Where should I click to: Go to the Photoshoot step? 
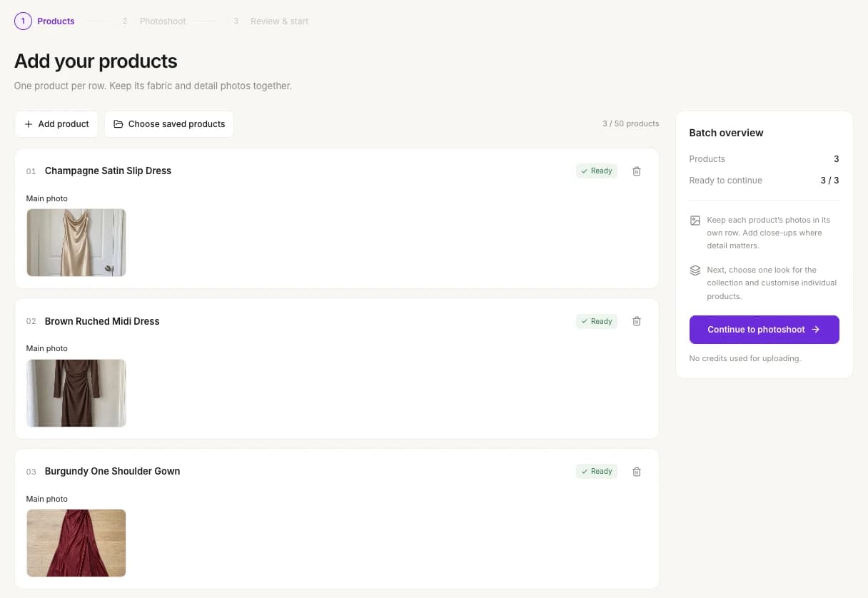153,21
